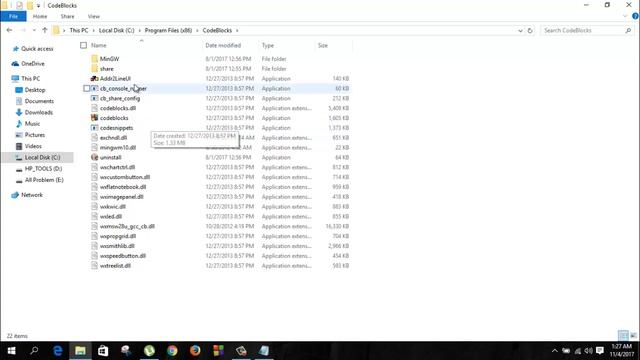
Task: Launch Microsoft Edge from taskbar
Action: pyautogui.click(x=58, y=351)
